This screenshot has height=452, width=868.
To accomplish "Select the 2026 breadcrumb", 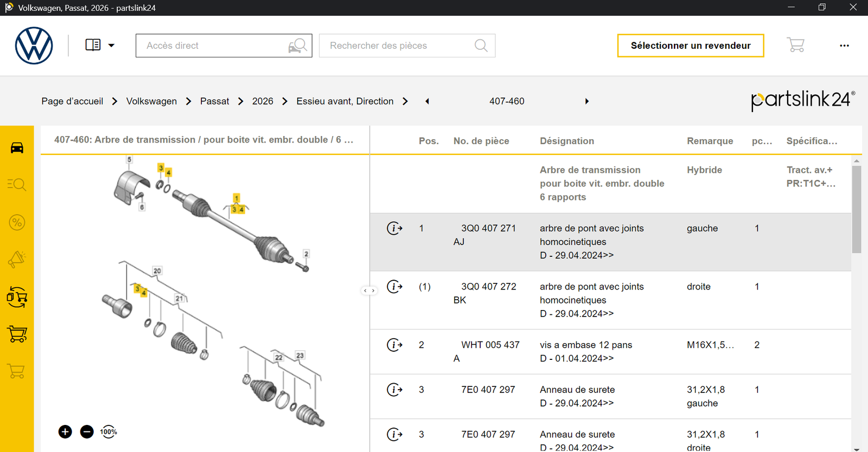I will point(263,101).
